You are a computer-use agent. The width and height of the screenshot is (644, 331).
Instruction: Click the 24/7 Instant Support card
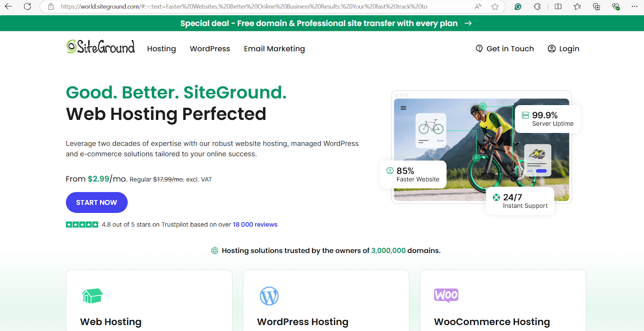click(520, 201)
